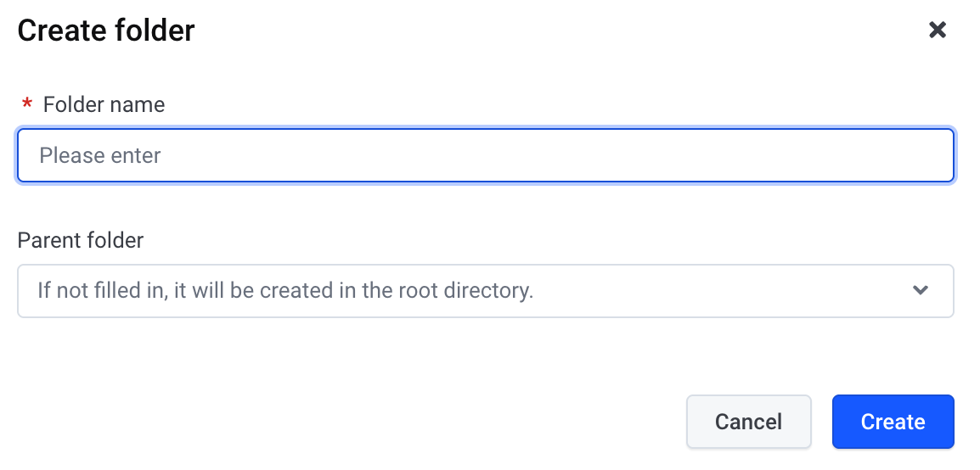This screenshot has height=470, width=980.
Task: Click the 'Please enter' placeholder text
Action: [x=100, y=155]
